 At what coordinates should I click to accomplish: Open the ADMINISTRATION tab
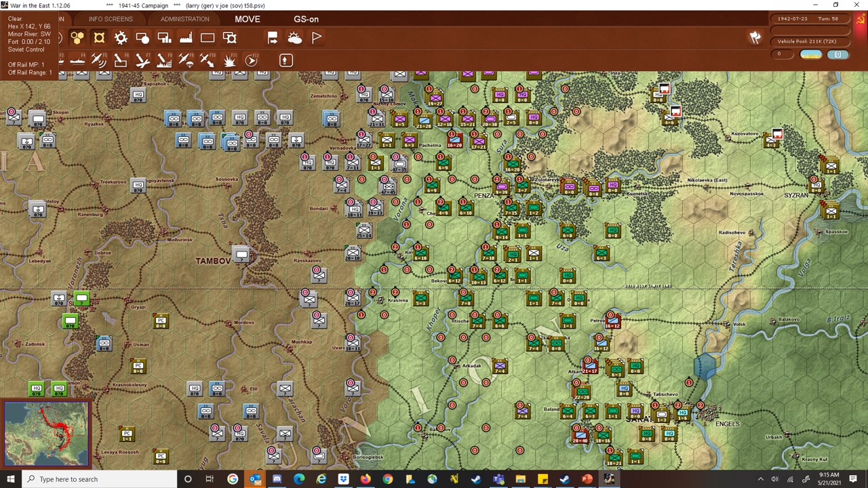184,19
